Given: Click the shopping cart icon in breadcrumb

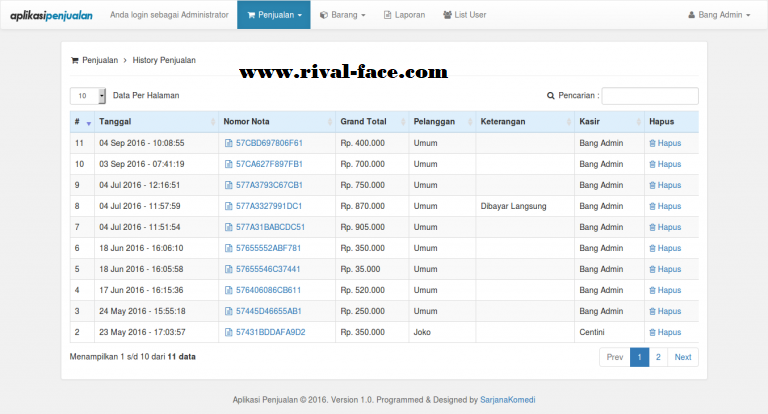Looking at the screenshot, I should pos(75,60).
